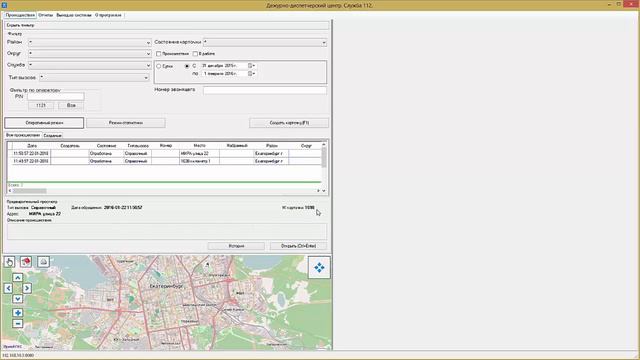The image size is (640, 360).
Task: Click the table's vertical scrollbar thumb
Action: 324,157
